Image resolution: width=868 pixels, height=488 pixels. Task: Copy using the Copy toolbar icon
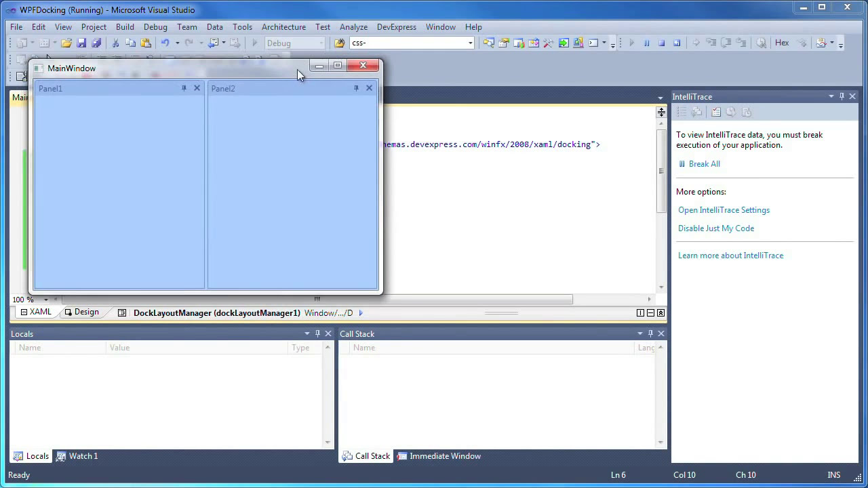point(130,43)
